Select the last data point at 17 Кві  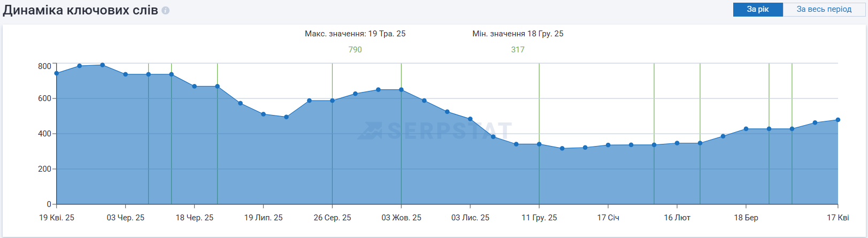pos(838,120)
